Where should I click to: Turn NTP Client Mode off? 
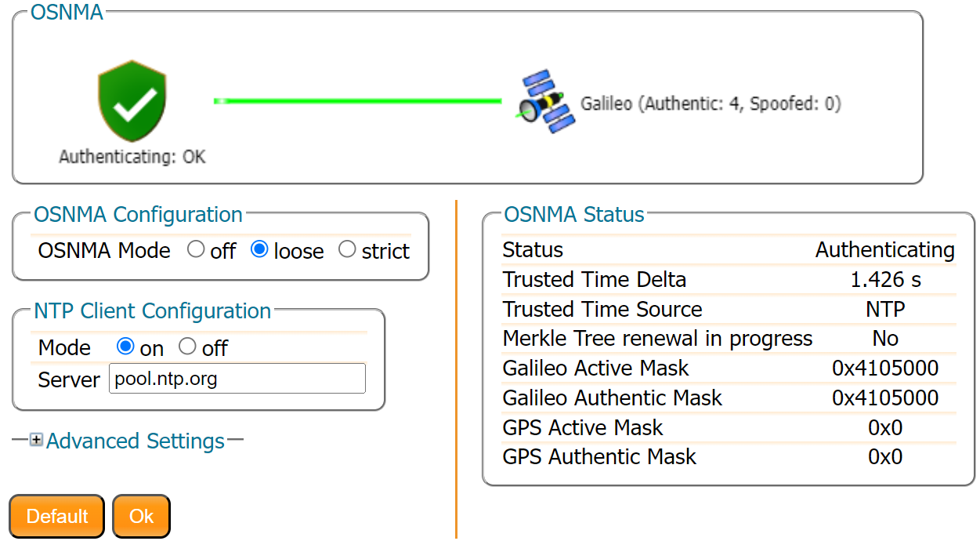(187, 347)
